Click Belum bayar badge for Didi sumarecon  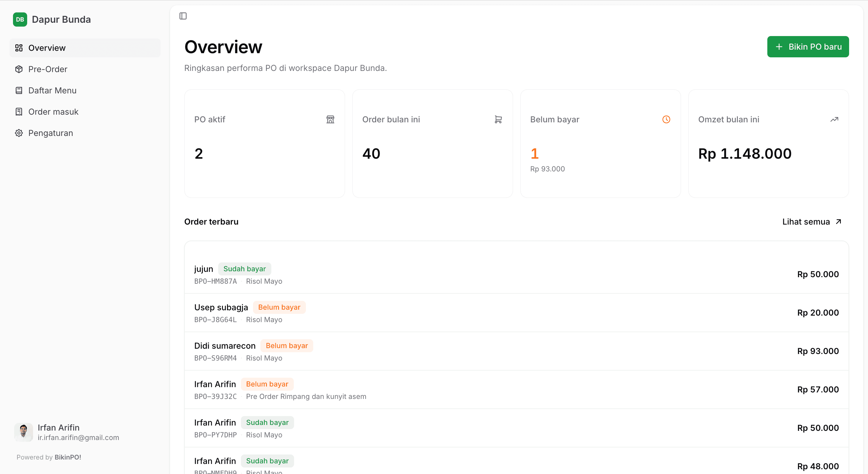tap(287, 346)
